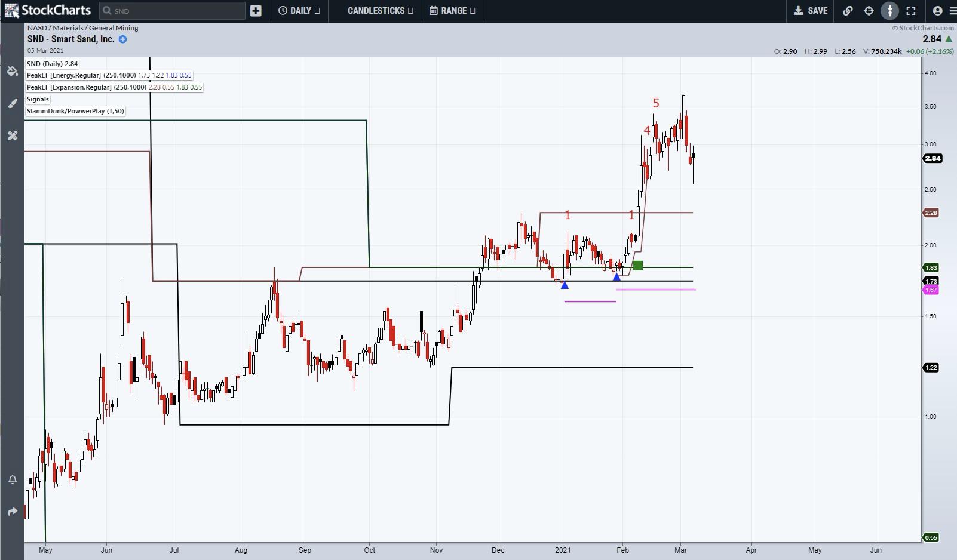Open the user account icon
Image resolution: width=957 pixels, height=560 pixels.
click(937, 11)
